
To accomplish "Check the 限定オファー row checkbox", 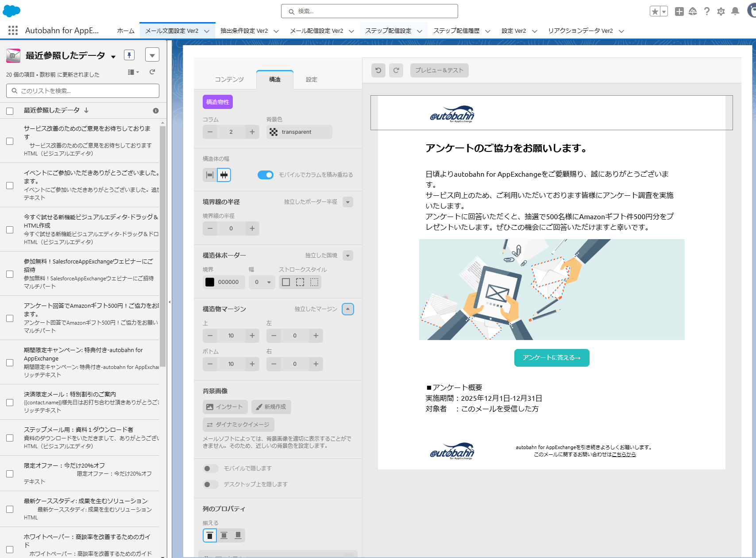I will pos(10,474).
